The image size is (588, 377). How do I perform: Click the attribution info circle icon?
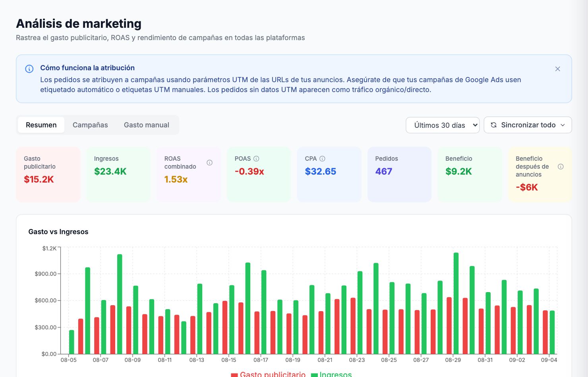[x=29, y=69]
